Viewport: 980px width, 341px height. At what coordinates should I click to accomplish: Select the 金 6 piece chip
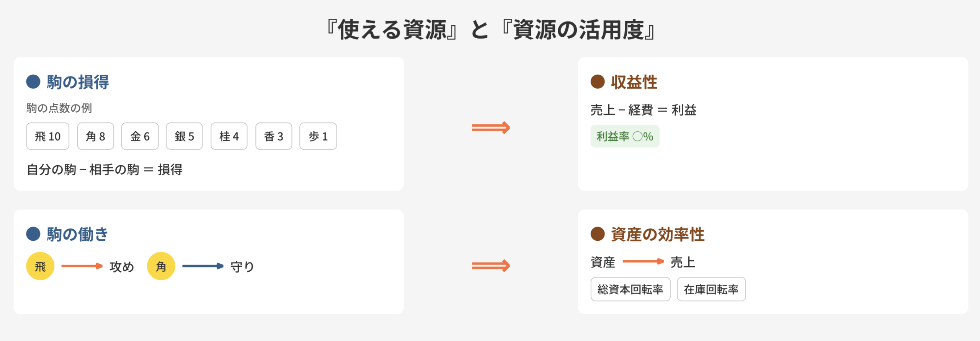coord(140,136)
